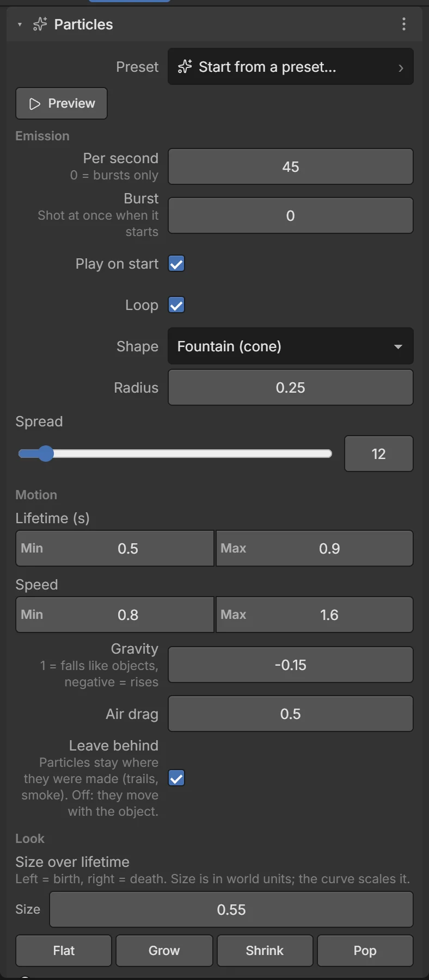The height and width of the screenshot is (980, 429).
Task: Click the Gravity value field
Action: pyautogui.click(x=290, y=665)
